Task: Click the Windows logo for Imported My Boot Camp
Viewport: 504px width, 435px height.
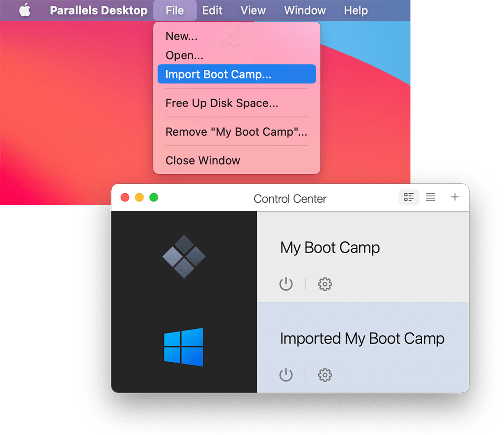Action: 183,347
